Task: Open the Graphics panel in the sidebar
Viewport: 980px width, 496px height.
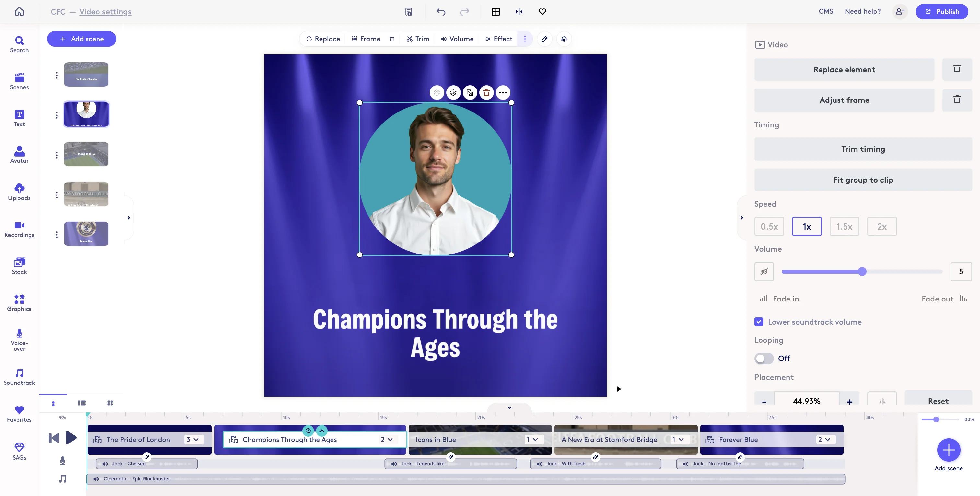Action: coord(19,302)
